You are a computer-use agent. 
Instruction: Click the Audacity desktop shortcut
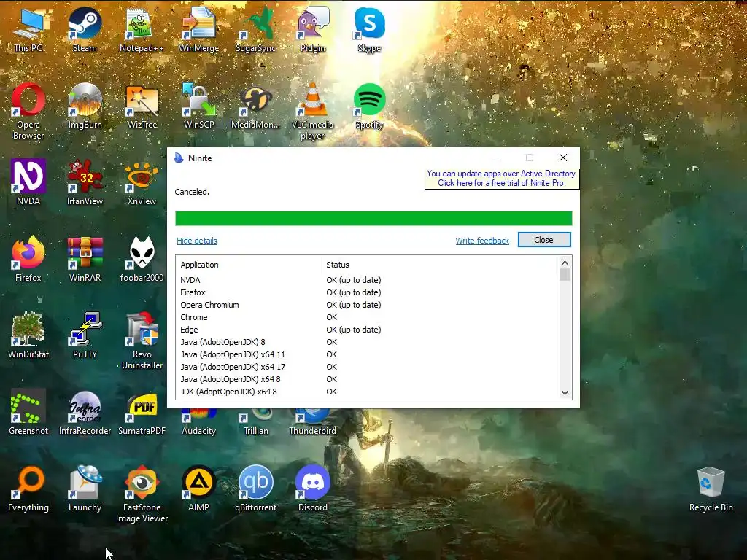pos(198,423)
